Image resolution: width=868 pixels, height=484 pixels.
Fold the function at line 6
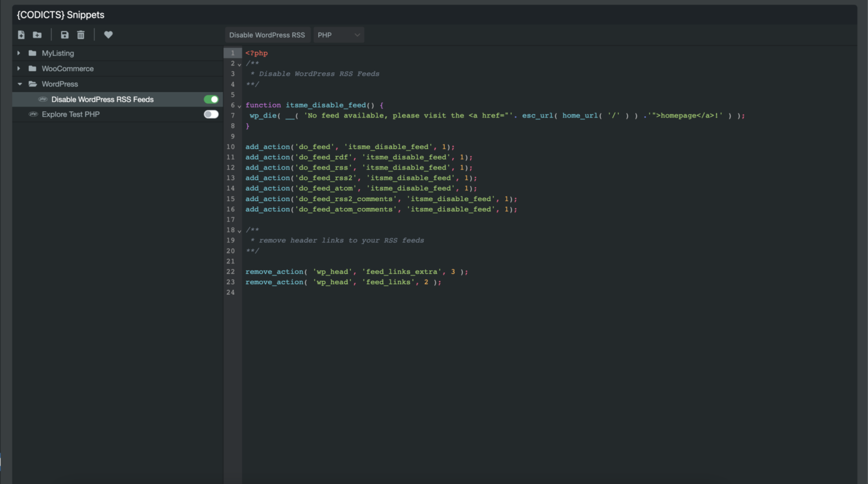240,106
